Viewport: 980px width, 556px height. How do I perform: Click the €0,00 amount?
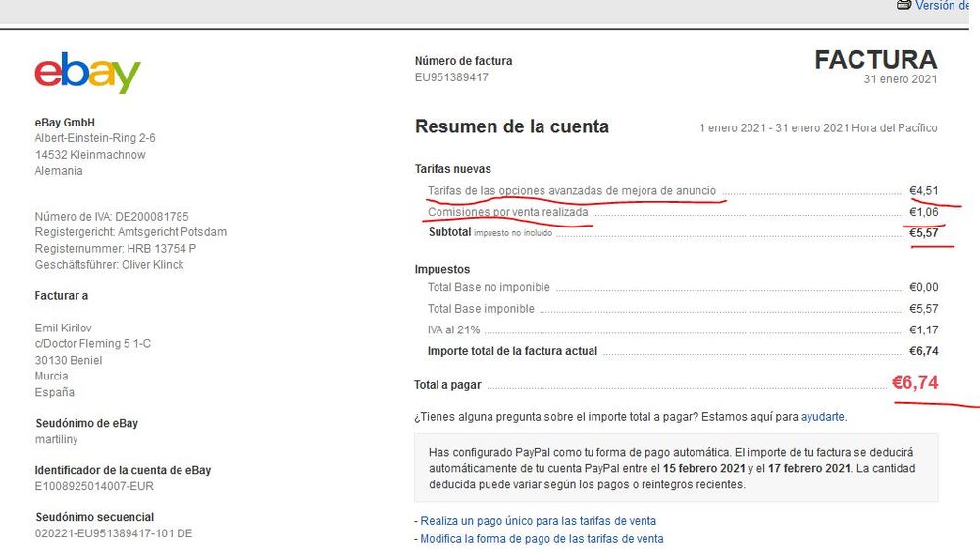click(x=924, y=288)
